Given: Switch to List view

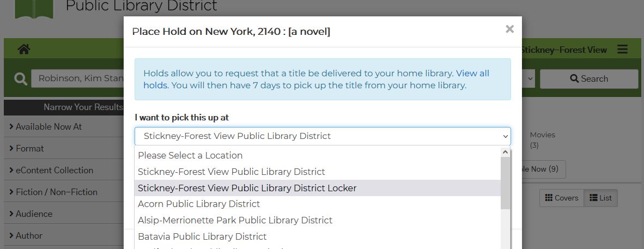Looking at the screenshot, I should 600,198.
